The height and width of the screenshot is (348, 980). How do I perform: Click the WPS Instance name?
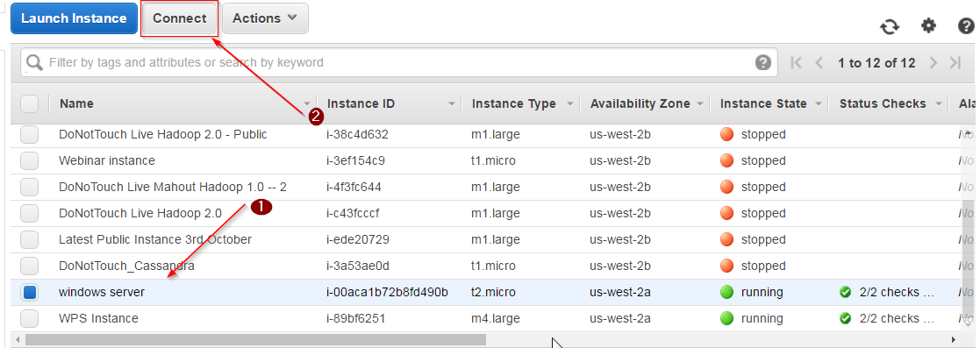point(98,318)
